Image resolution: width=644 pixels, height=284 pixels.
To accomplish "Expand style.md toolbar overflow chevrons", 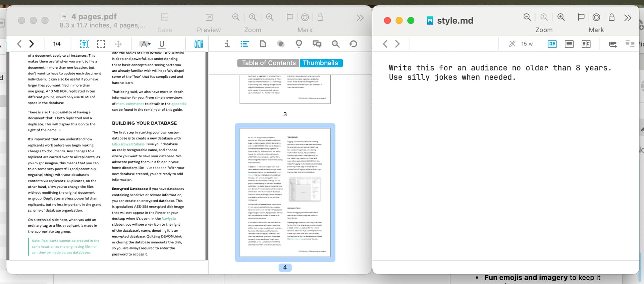I will pyautogui.click(x=628, y=18).
